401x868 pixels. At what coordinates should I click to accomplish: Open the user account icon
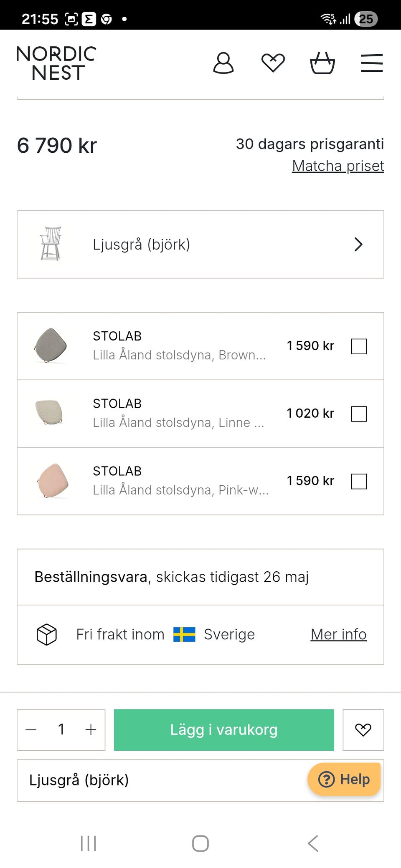[x=223, y=63]
